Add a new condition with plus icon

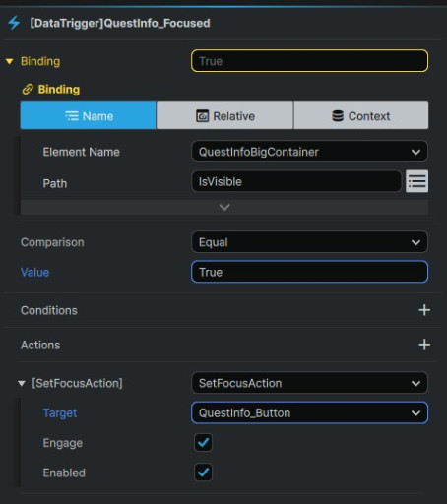[424, 310]
